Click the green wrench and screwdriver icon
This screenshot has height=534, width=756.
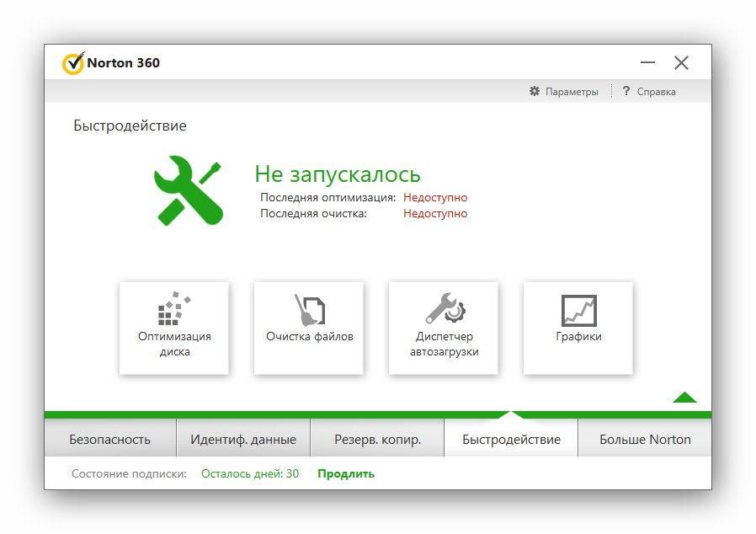tap(188, 190)
